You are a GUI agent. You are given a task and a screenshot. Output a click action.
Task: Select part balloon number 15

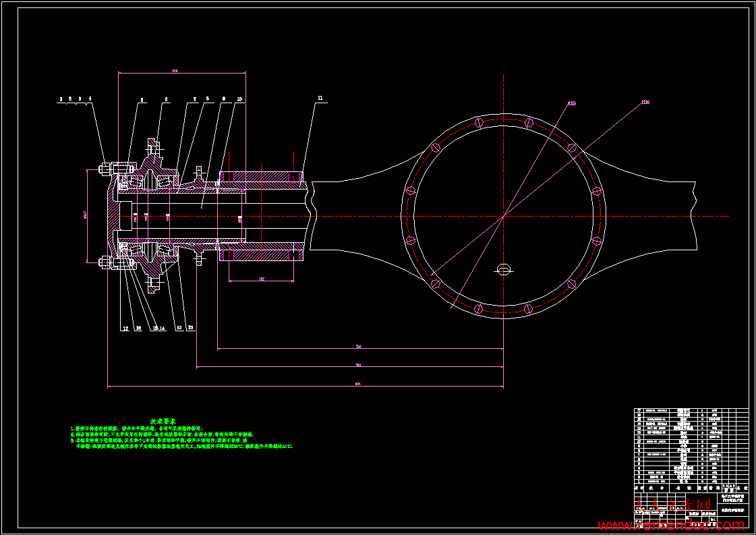[154, 328]
